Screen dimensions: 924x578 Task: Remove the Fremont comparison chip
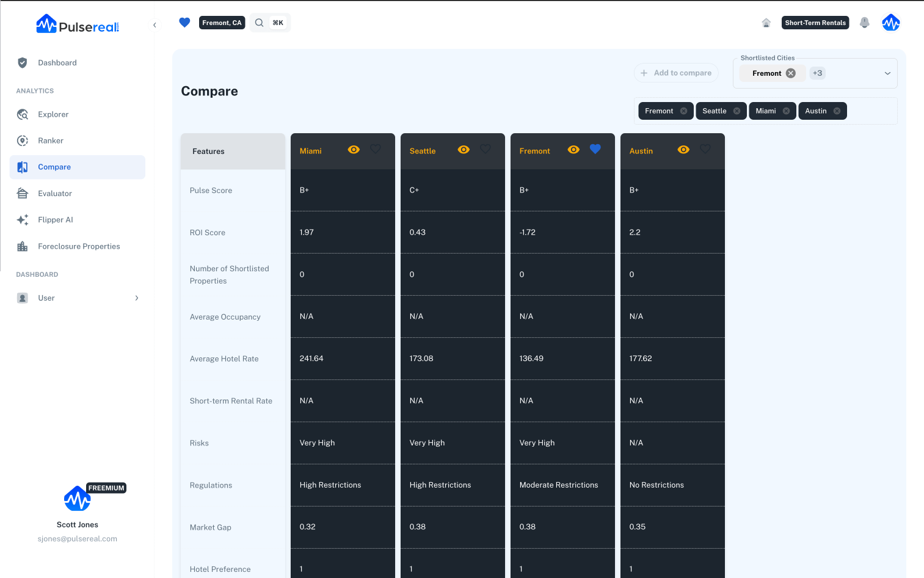[683, 111]
